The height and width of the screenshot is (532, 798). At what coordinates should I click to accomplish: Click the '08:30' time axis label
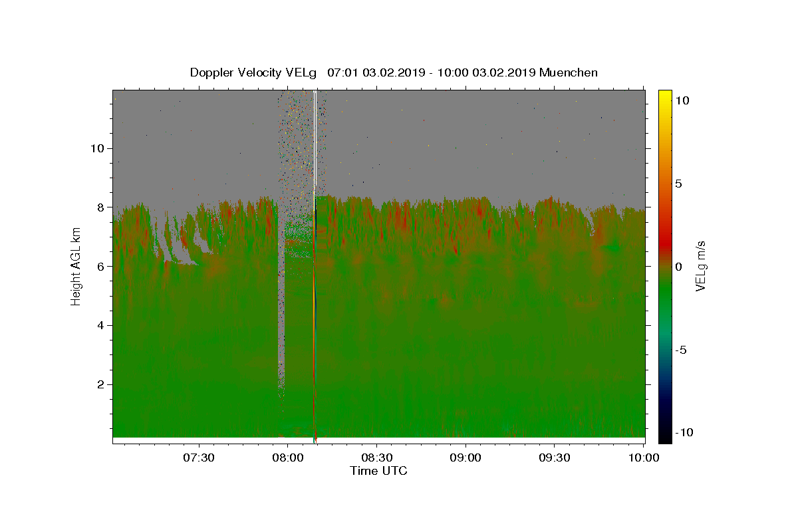(377, 458)
